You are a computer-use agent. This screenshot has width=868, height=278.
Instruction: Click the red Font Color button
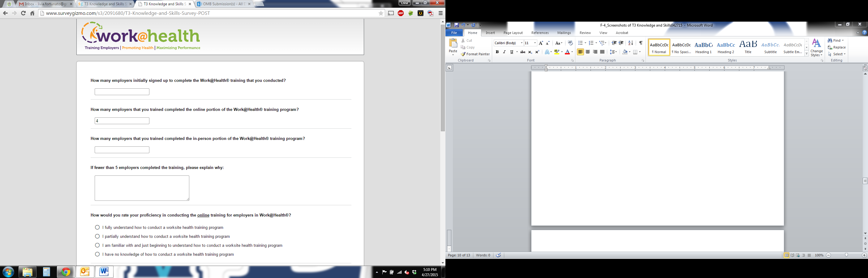(567, 52)
